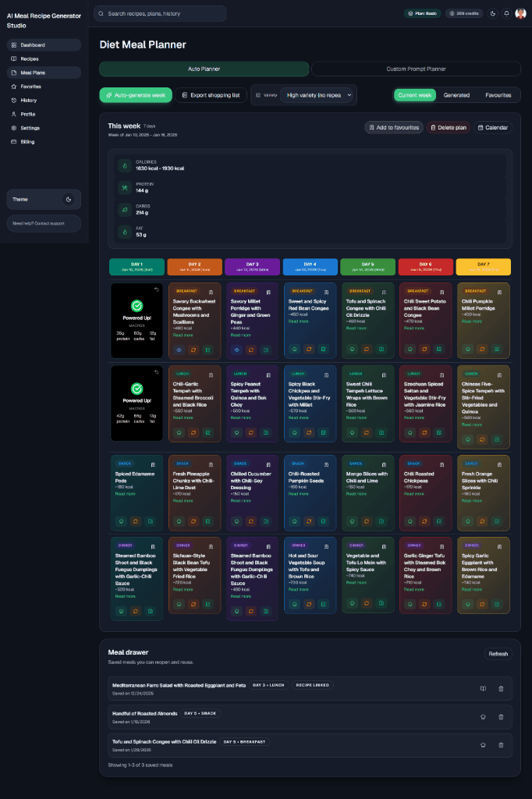Switch to the Custom Prompt Planner tab
Image resolution: width=532 pixels, height=799 pixels.
coord(416,69)
